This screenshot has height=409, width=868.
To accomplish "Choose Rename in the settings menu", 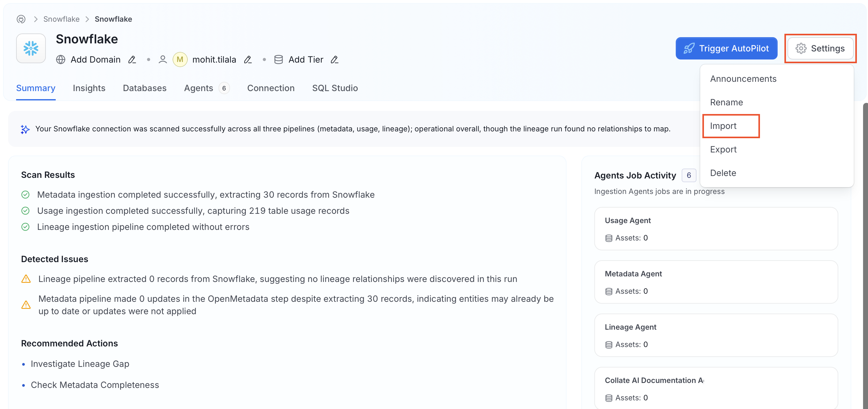I will 777,102.
